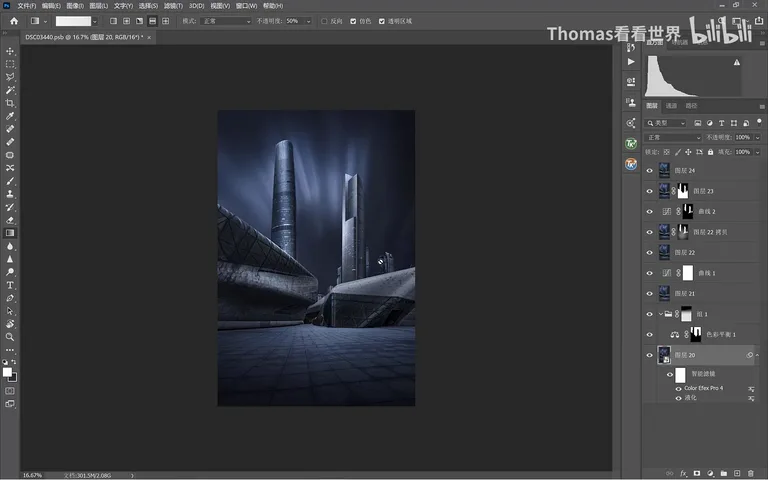
Task: Click the New adjustment layer icon
Action: click(x=710, y=473)
